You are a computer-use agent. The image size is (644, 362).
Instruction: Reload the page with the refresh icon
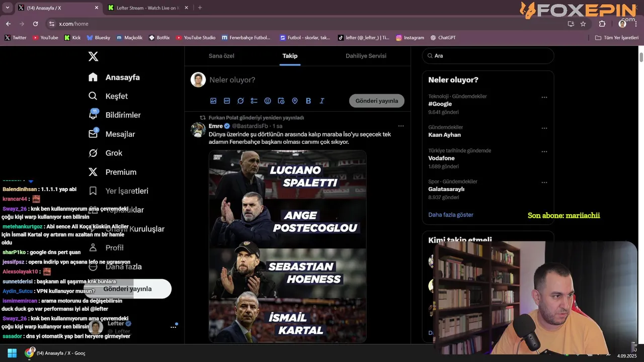(x=35, y=24)
